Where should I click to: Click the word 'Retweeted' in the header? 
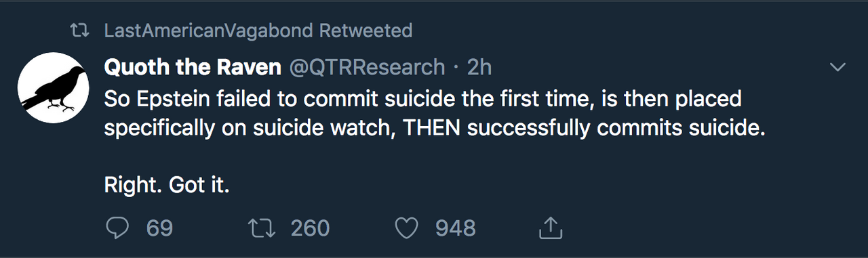click(366, 30)
